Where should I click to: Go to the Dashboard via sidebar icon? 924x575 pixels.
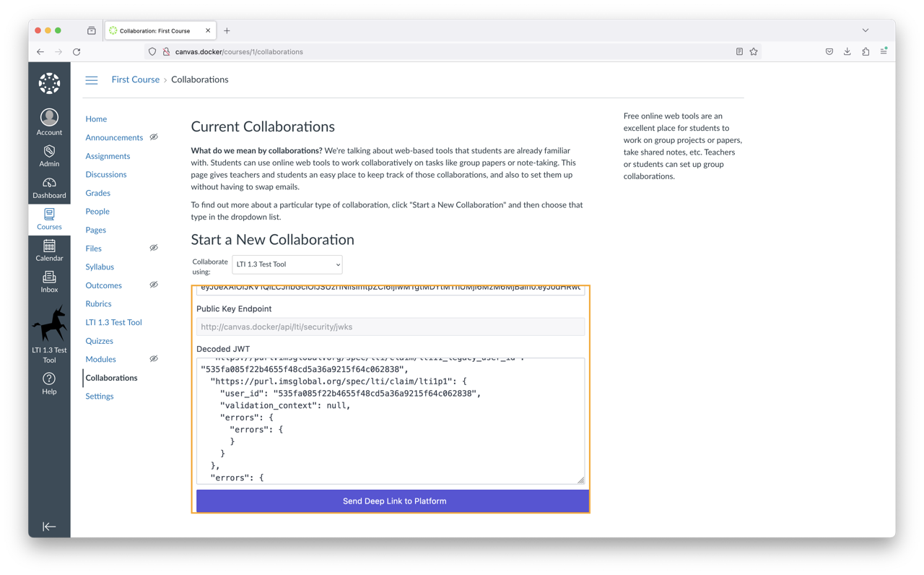[49, 187]
